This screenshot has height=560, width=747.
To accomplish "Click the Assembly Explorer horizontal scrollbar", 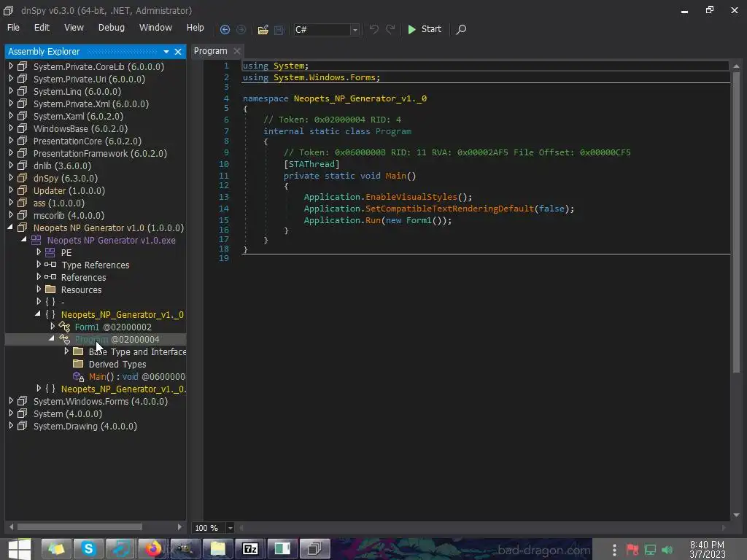I will click(80, 526).
